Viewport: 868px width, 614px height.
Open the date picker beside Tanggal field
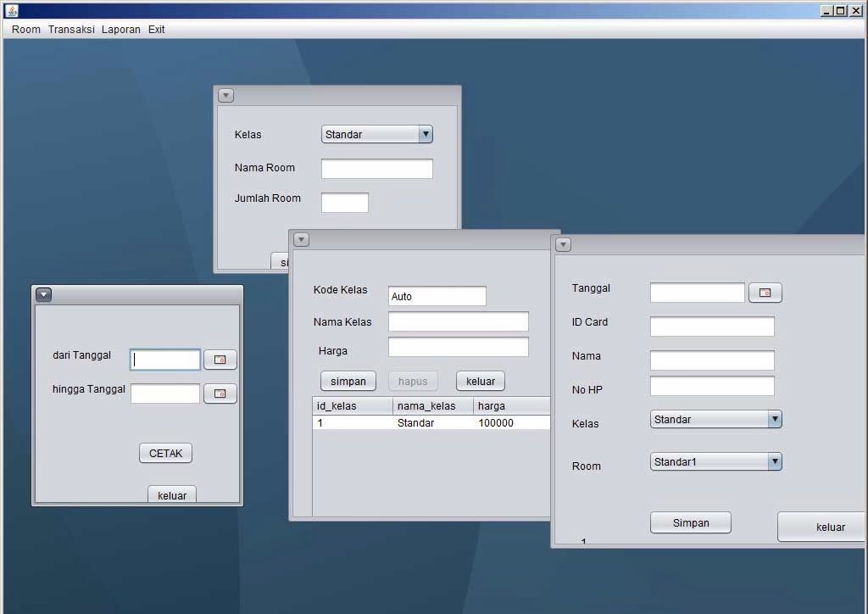click(765, 292)
